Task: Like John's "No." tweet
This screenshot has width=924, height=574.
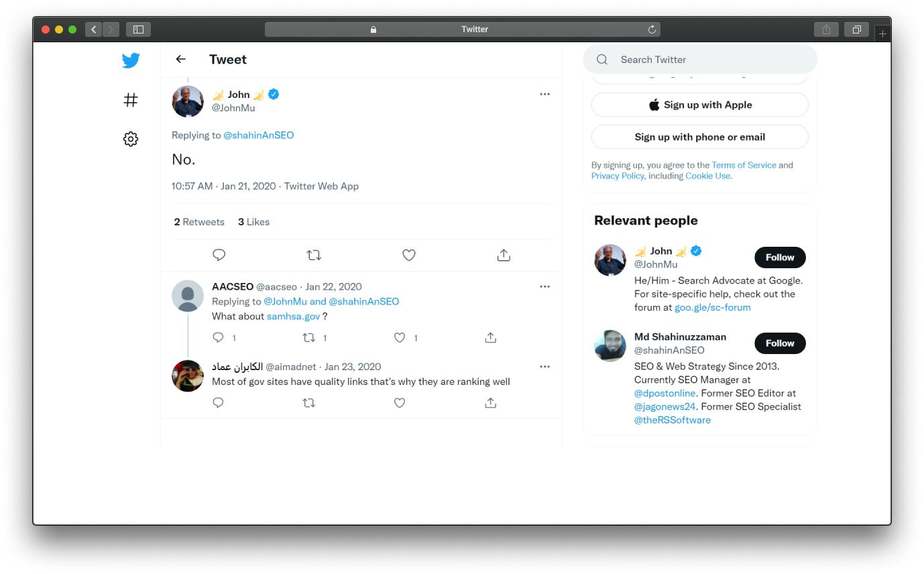Action: 409,255
